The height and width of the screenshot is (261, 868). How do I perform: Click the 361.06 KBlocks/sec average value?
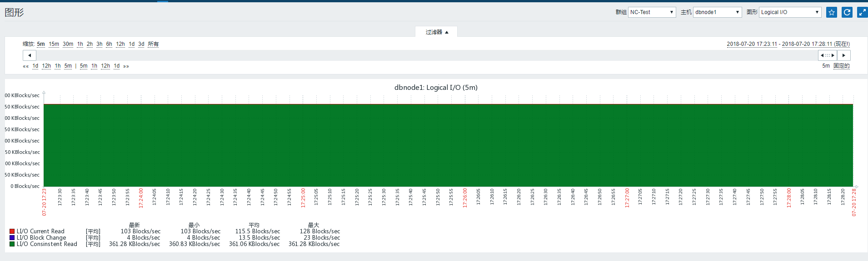254,244
